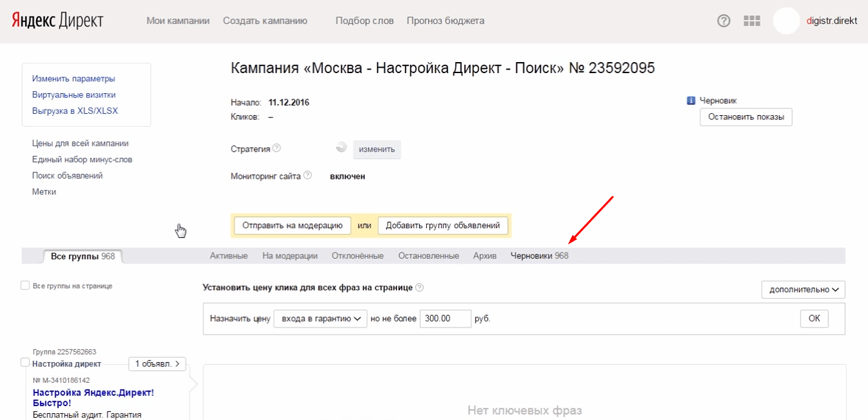Click the strategy spinner icon beside изменить
The height and width of the screenshot is (420, 868).
[x=341, y=148]
